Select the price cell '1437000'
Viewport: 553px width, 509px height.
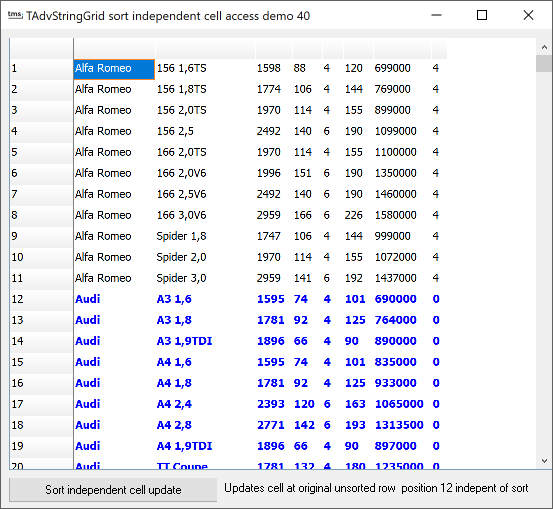click(x=402, y=279)
